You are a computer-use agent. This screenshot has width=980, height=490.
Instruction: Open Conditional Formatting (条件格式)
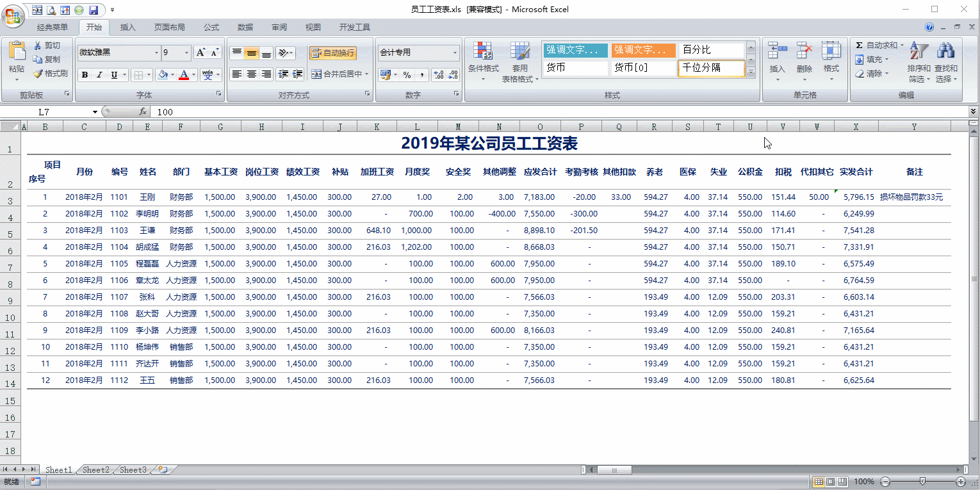(x=483, y=62)
